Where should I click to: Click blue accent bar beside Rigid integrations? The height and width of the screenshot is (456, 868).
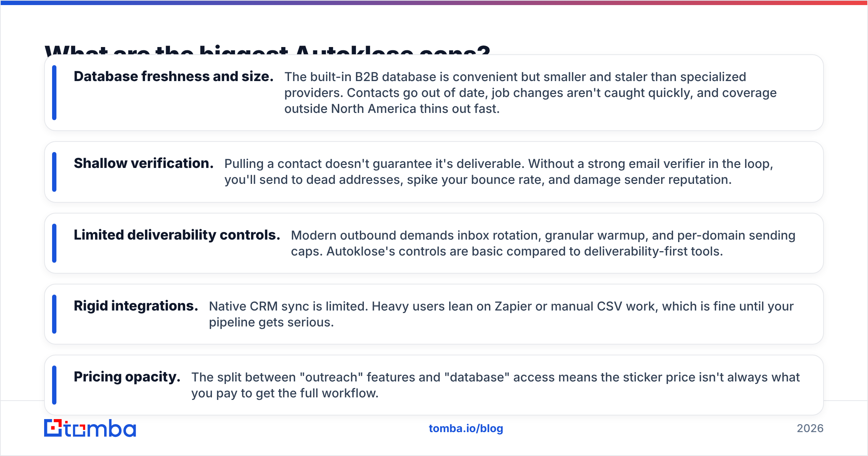click(54, 314)
